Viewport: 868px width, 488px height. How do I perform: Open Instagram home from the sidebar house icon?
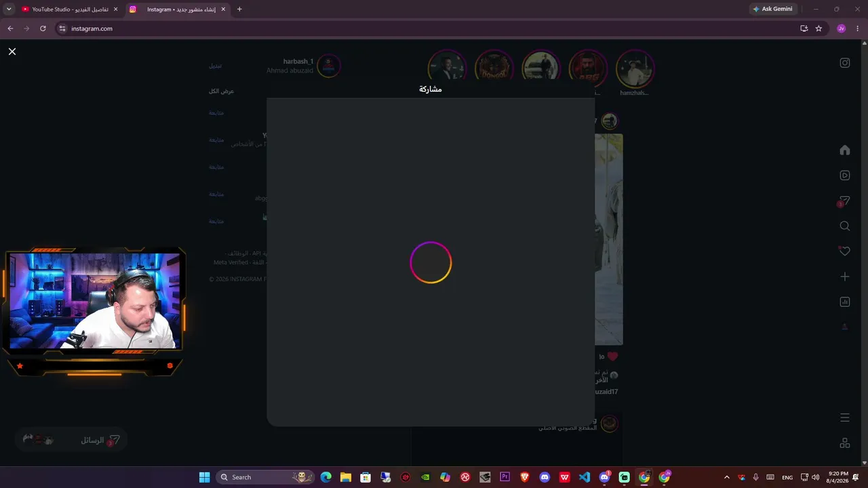pos(844,150)
